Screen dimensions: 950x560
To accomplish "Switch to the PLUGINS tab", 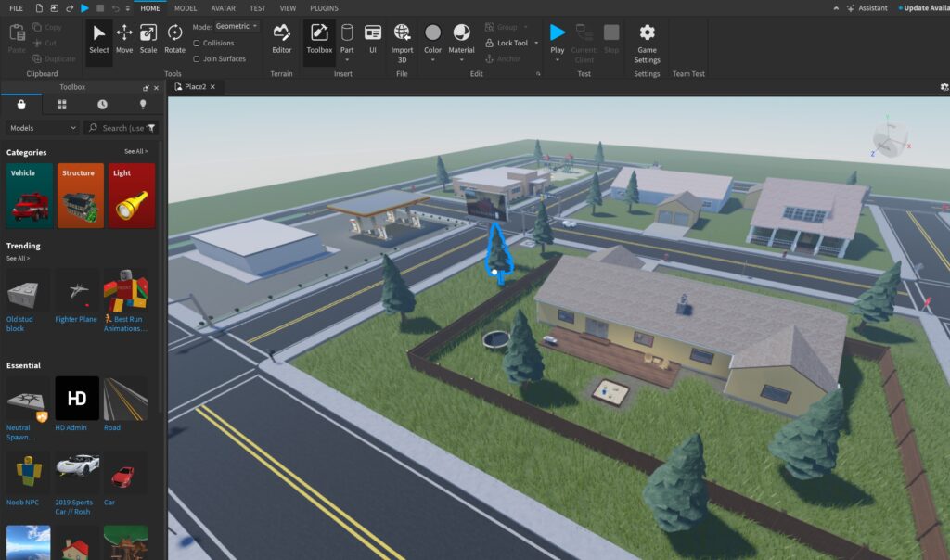I will 324,8.
